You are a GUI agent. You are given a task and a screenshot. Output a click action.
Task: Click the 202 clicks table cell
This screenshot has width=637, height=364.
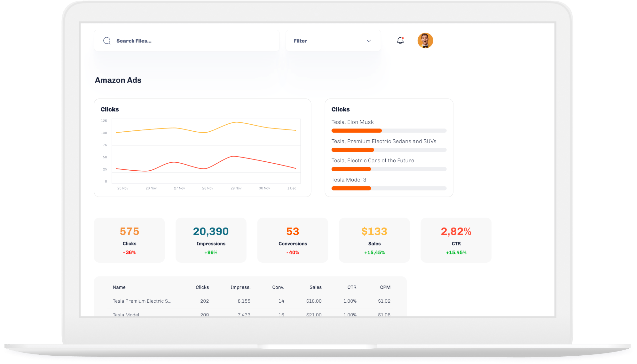[x=205, y=301]
